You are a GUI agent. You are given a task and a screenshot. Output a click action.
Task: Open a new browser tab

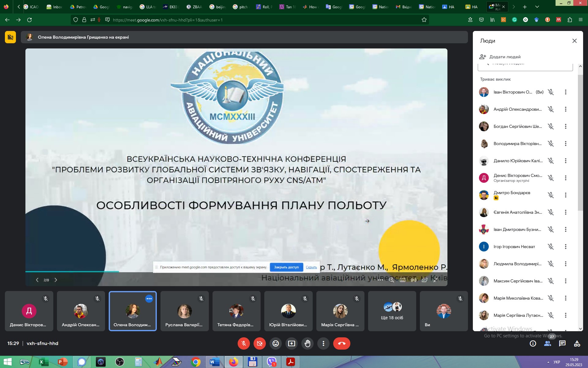pyautogui.click(x=525, y=7)
